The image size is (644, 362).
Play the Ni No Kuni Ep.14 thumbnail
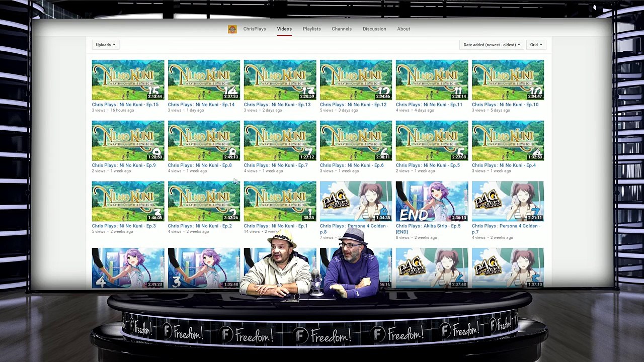pyautogui.click(x=204, y=80)
